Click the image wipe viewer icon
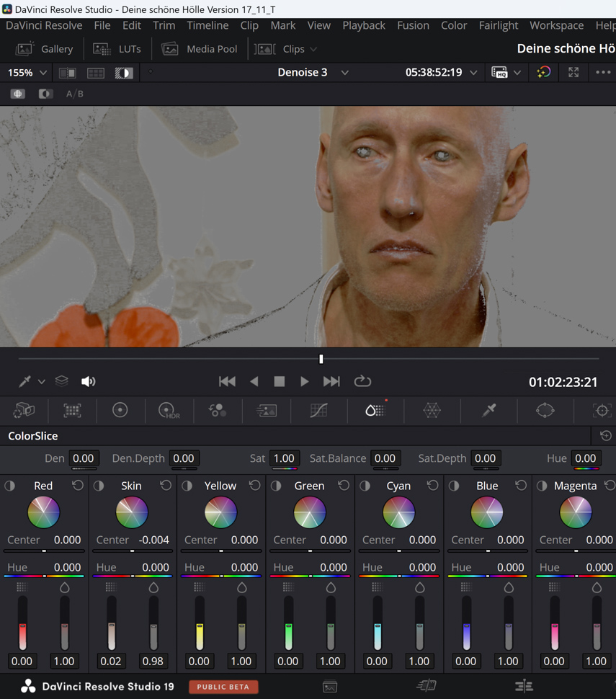The width and height of the screenshot is (616, 699). click(67, 73)
